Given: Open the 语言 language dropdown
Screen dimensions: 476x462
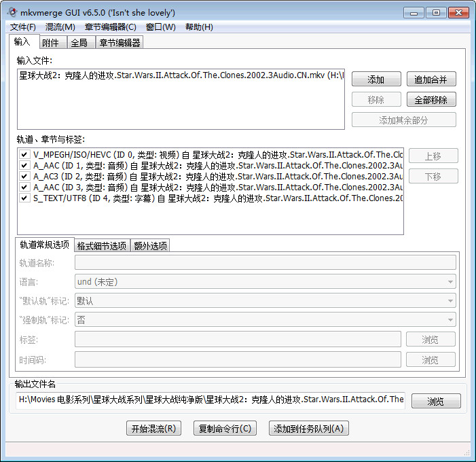Looking at the screenshot, I should [265, 281].
